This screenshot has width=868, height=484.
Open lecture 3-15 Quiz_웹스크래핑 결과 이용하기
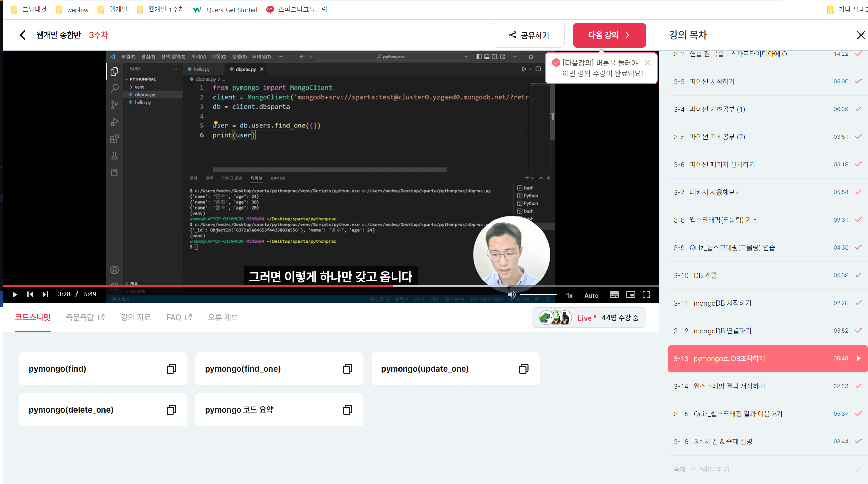pyautogui.click(x=768, y=414)
